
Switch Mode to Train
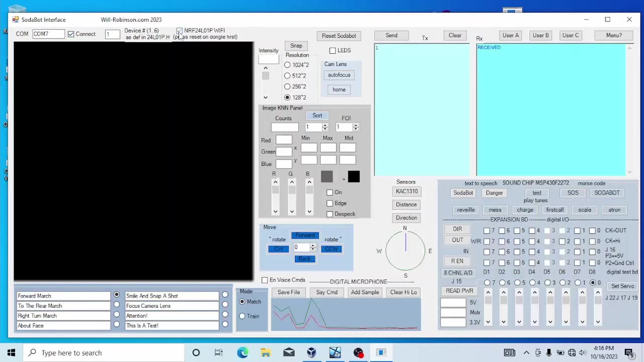[x=242, y=316]
